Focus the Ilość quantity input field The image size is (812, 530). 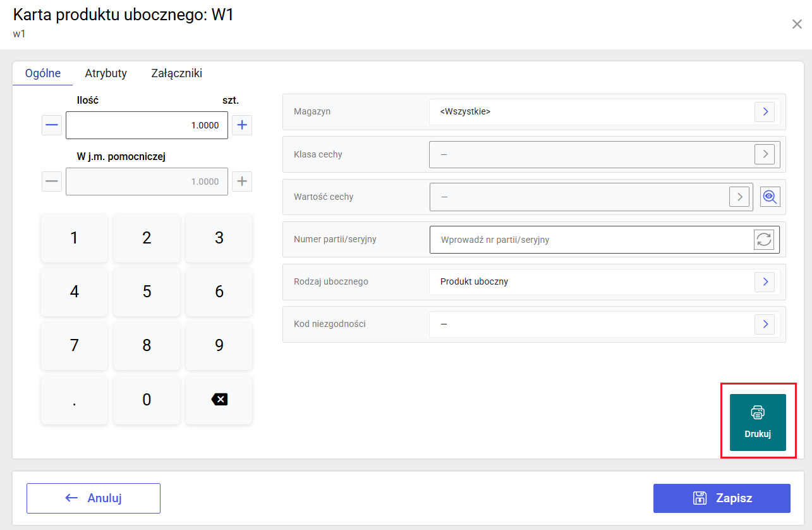pos(147,125)
